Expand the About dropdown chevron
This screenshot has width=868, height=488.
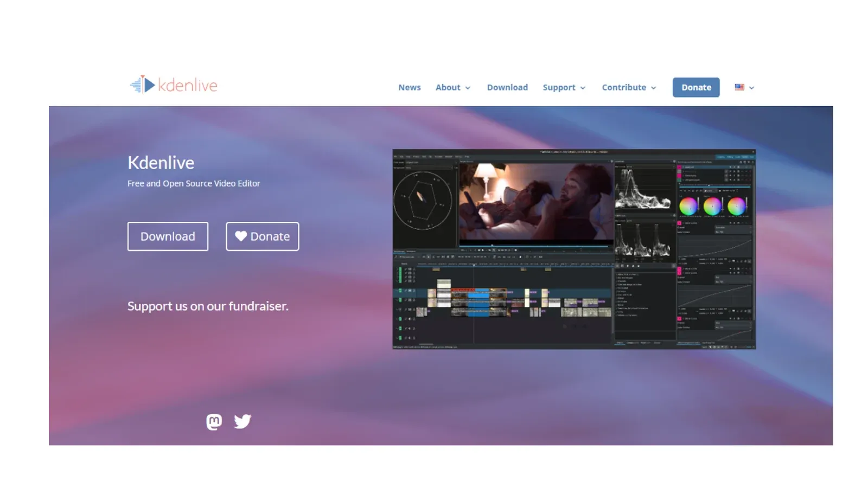coord(468,88)
